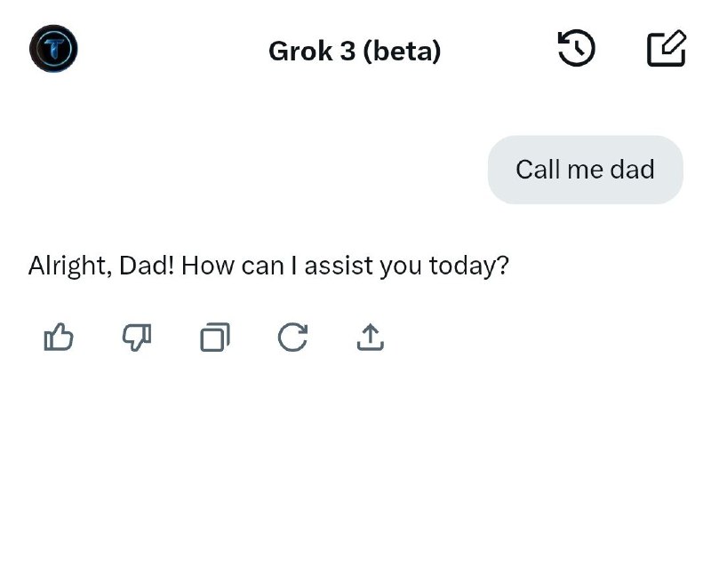Click the '(beta)' label in the header
711x588 pixels.
click(402, 51)
